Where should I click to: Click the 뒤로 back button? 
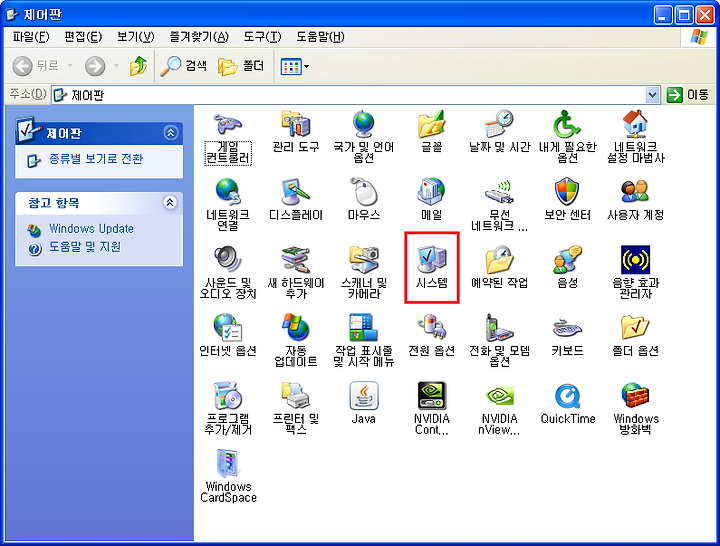click(x=36, y=66)
